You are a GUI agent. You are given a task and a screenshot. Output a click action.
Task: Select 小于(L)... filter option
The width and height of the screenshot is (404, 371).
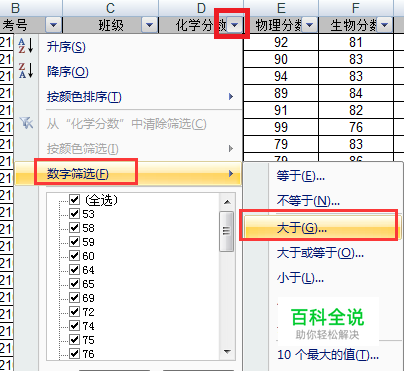300,278
